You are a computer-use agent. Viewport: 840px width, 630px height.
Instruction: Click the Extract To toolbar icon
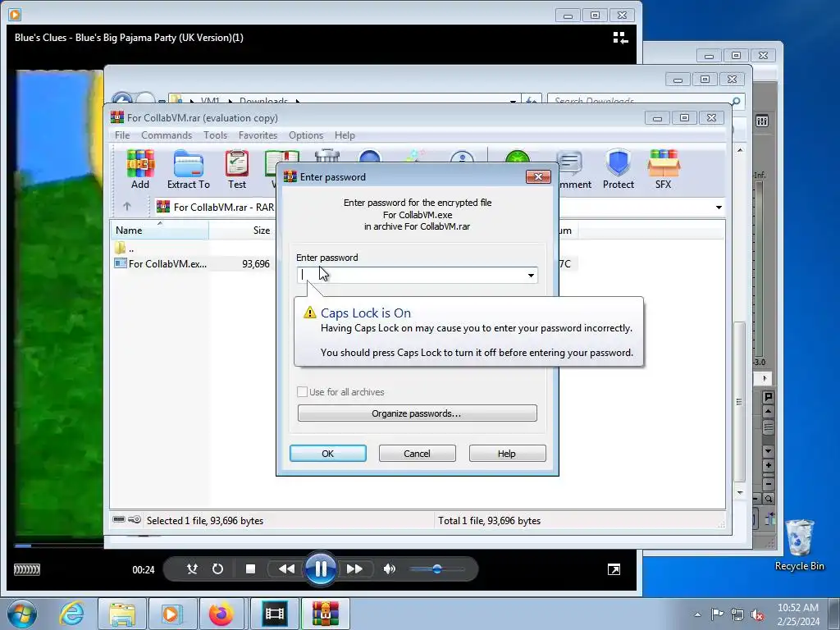click(x=189, y=169)
